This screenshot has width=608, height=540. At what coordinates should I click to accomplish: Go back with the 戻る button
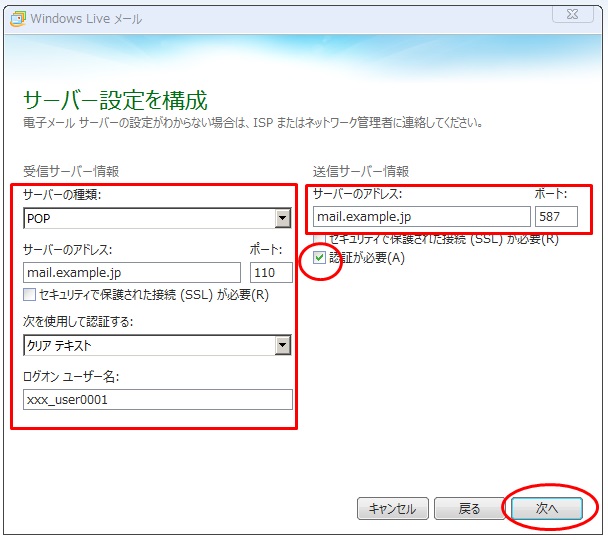click(x=469, y=509)
